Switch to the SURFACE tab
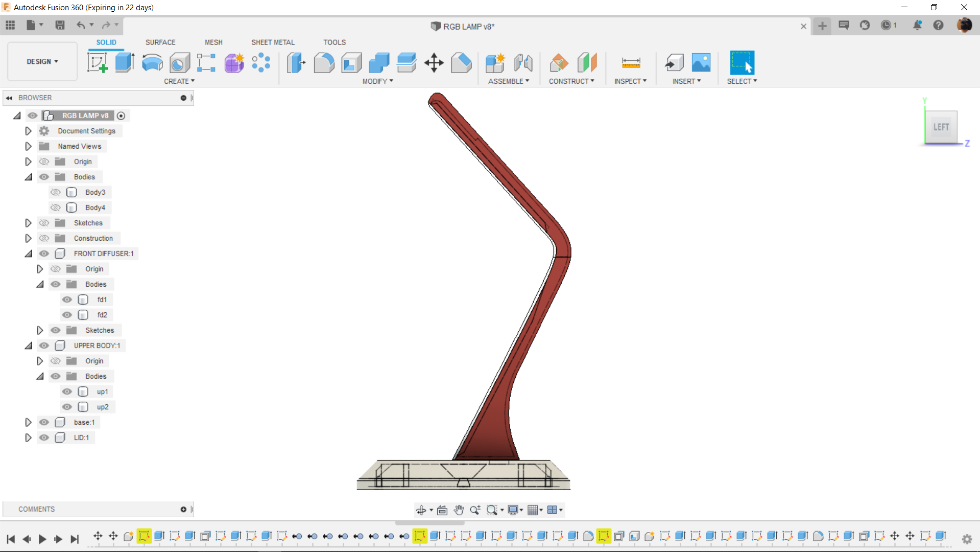This screenshot has height=552, width=980. tap(160, 42)
